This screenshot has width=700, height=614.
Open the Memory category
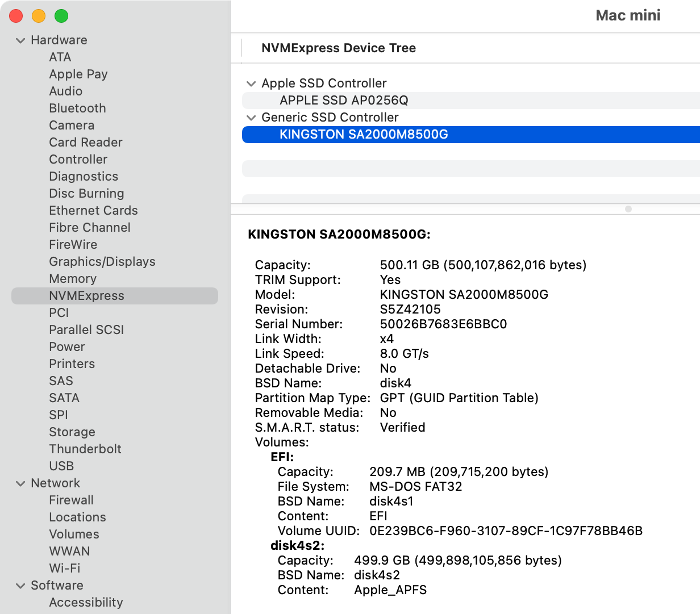point(73,279)
